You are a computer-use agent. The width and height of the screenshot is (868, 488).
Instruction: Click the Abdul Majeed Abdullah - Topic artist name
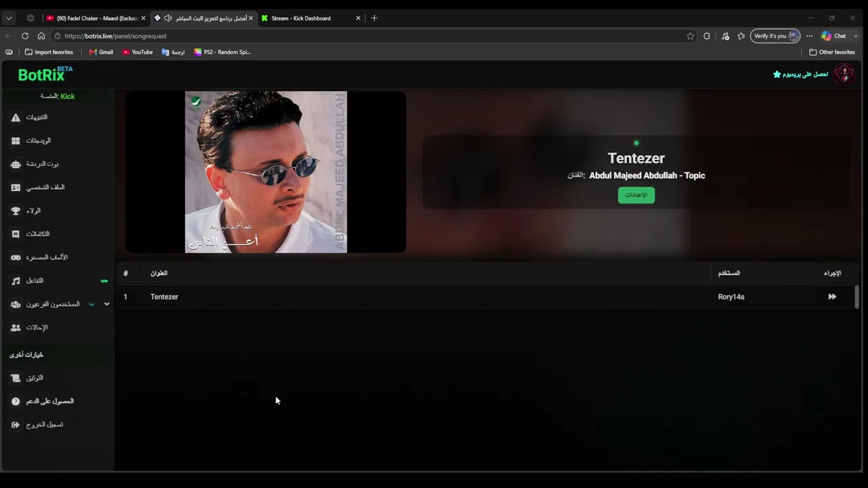(x=647, y=176)
